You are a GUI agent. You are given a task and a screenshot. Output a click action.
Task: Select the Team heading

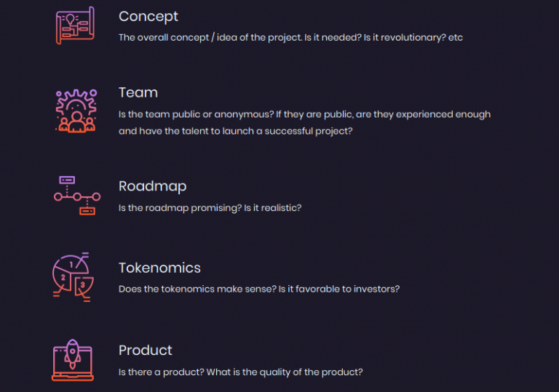pos(138,92)
